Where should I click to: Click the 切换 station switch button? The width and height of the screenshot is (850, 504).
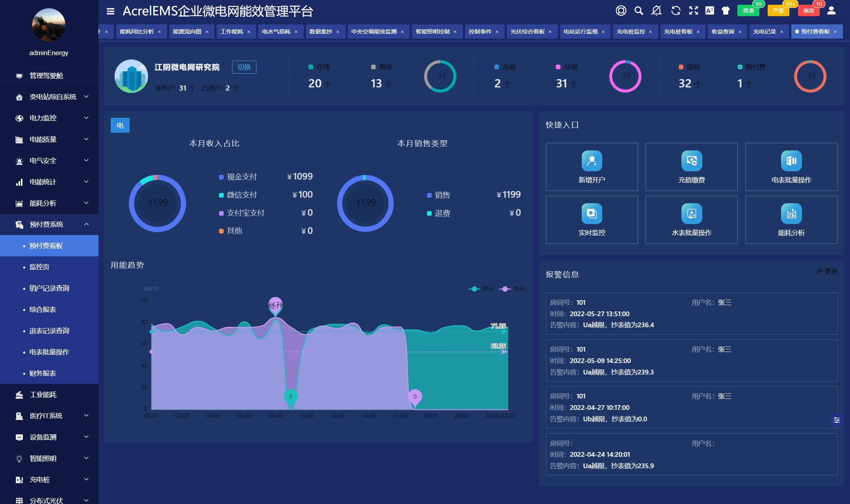click(244, 67)
